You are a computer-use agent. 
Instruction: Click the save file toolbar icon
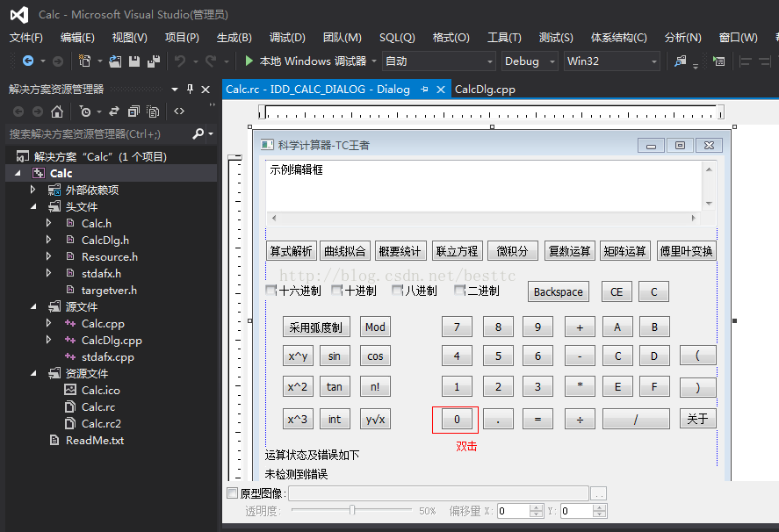click(x=134, y=61)
